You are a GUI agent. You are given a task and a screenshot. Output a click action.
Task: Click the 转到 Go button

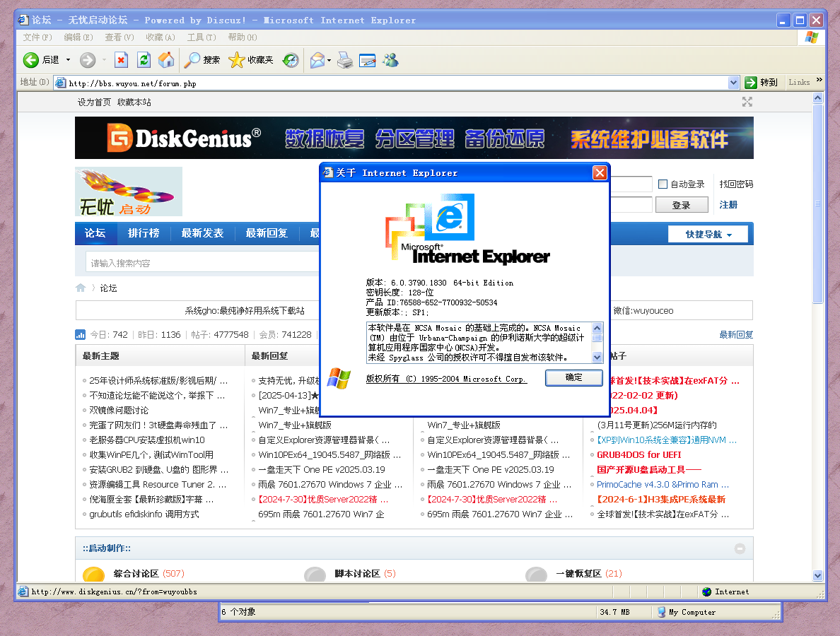[x=762, y=83]
